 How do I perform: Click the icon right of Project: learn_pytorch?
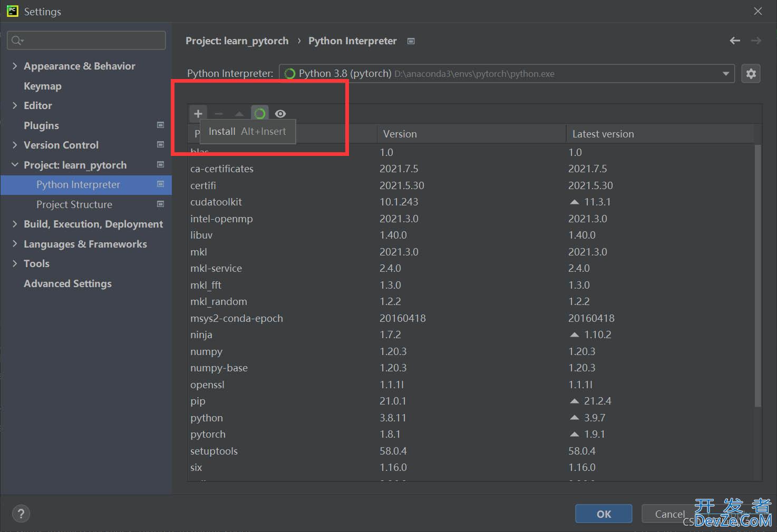[160, 164]
